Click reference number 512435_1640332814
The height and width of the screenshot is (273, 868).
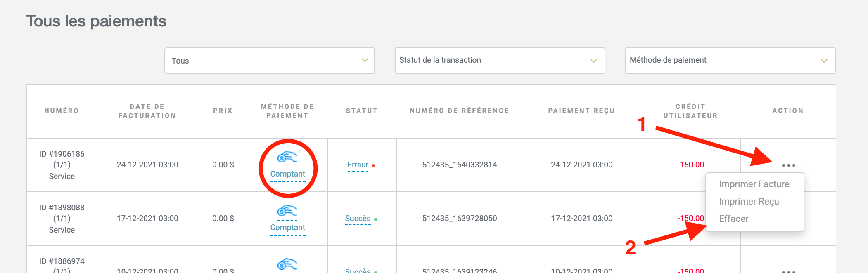459,165
